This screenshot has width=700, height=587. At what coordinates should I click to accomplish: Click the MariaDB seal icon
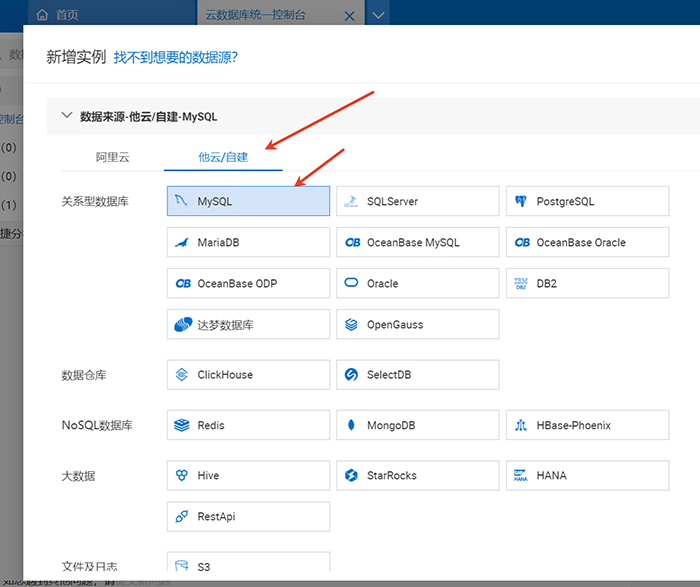(x=181, y=242)
